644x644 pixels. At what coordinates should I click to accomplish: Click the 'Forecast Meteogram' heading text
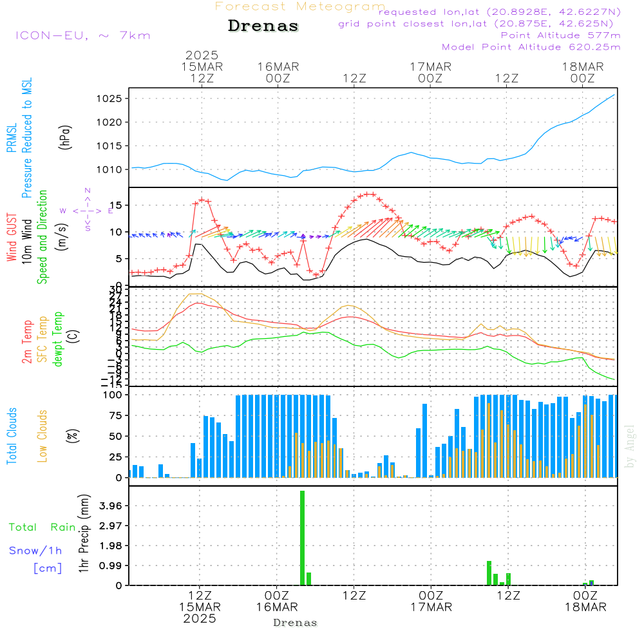point(300,6)
